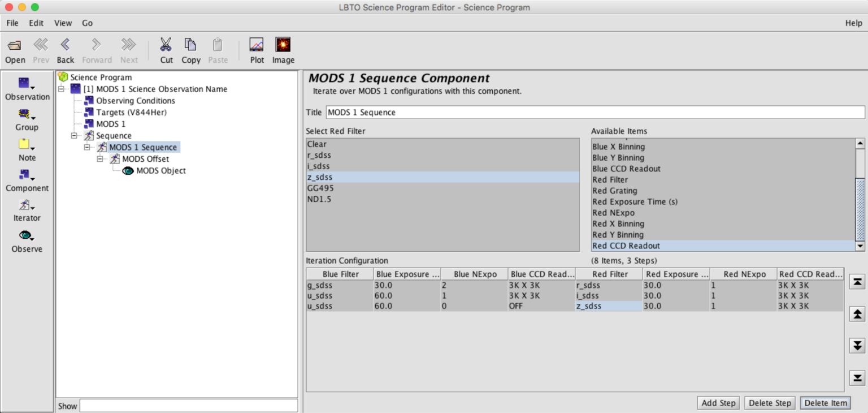Open the View menu
This screenshot has width=868, height=413.
[x=63, y=23]
